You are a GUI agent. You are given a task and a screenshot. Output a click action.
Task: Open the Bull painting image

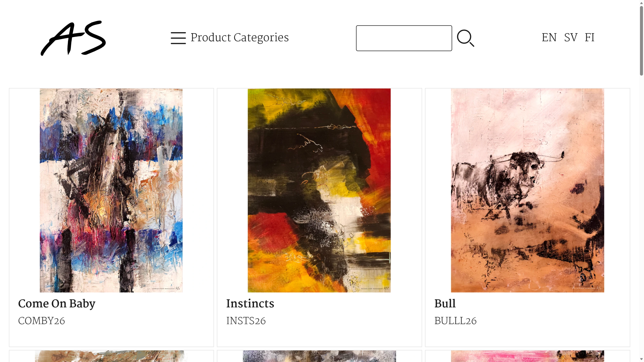527,190
